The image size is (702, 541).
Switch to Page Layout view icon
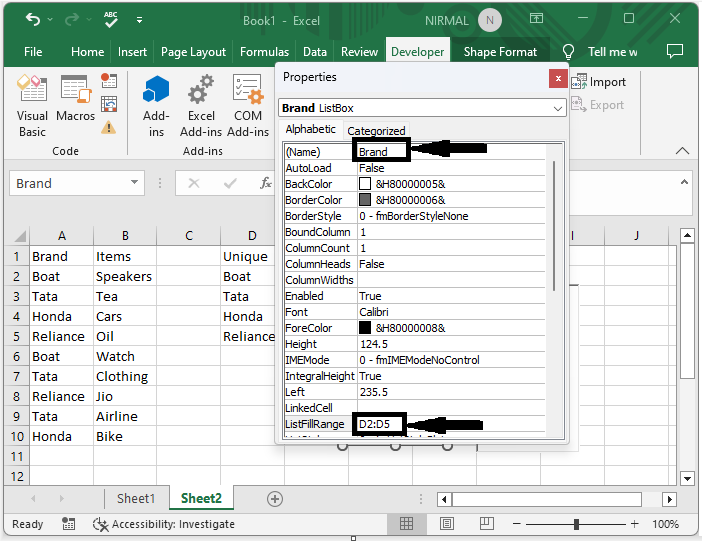pyautogui.click(x=446, y=524)
